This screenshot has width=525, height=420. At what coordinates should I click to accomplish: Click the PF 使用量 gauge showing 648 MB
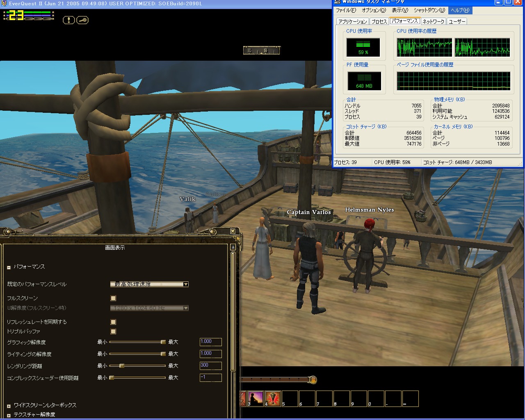tap(364, 81)
